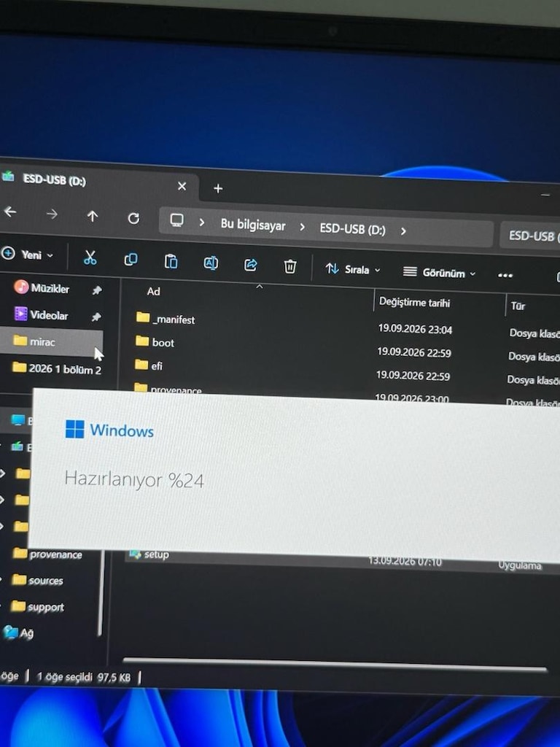
Task: Click ESD-USB (D:) in address bar
Action: click(352, 229)
